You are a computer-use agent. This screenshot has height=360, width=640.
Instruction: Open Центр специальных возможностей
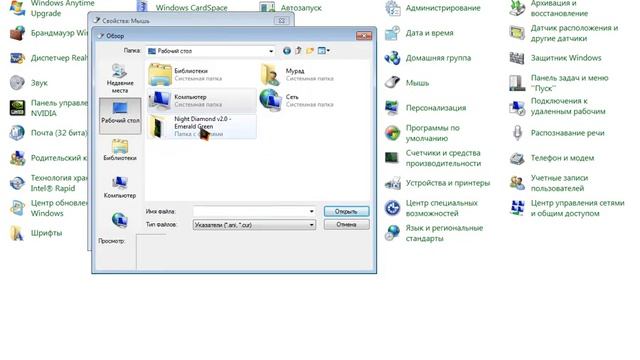431,208
